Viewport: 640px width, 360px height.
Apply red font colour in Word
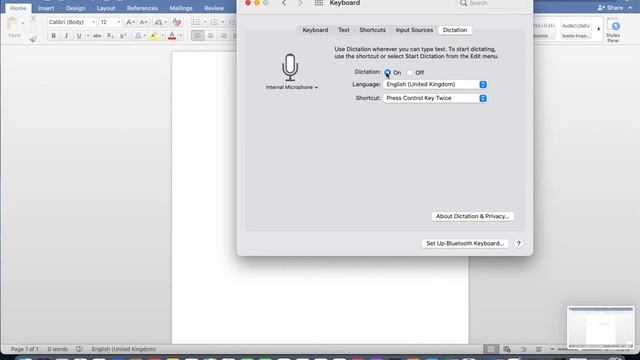pos(172,36)
